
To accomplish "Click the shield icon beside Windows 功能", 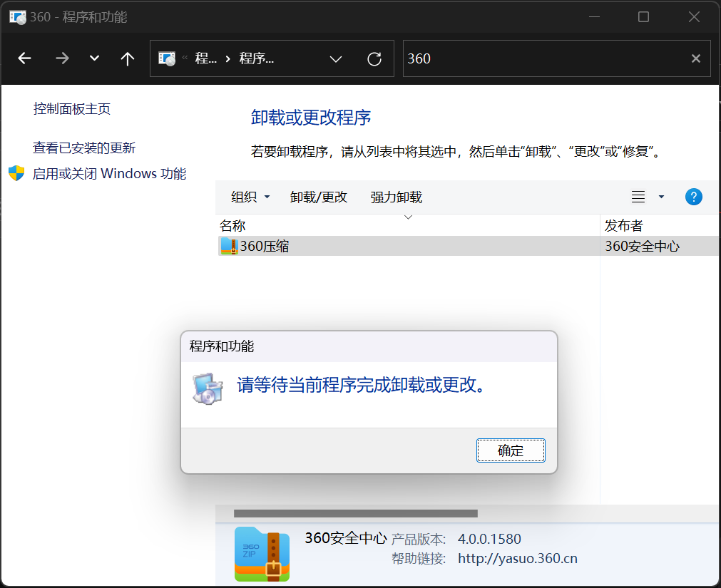I will 16,173.
